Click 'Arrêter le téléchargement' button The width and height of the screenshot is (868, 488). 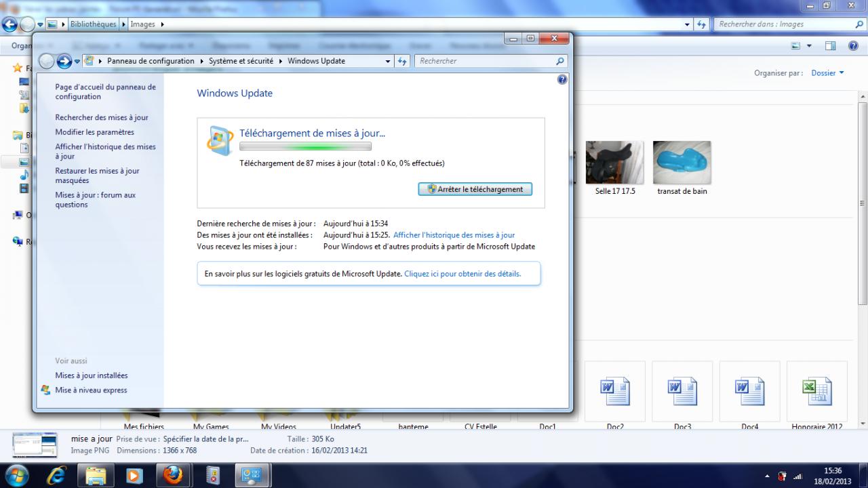[x=475, y=189]
